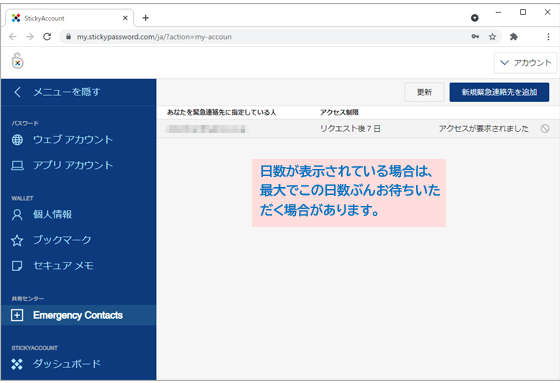Click the star icon for ブックマーク
Screen dimensions: 560x383
click(17, 240)
